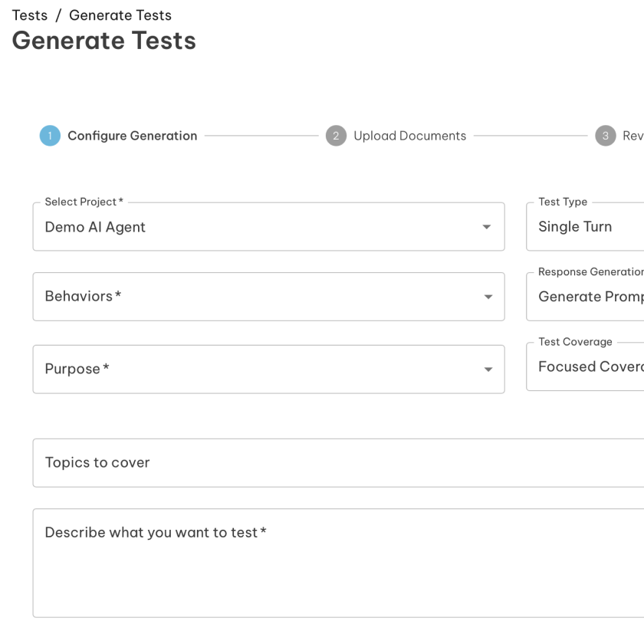The height and width of the screenshot is (644, 644).
Task: Open the Test Type Single Turn dropdown
Action: 584,227
